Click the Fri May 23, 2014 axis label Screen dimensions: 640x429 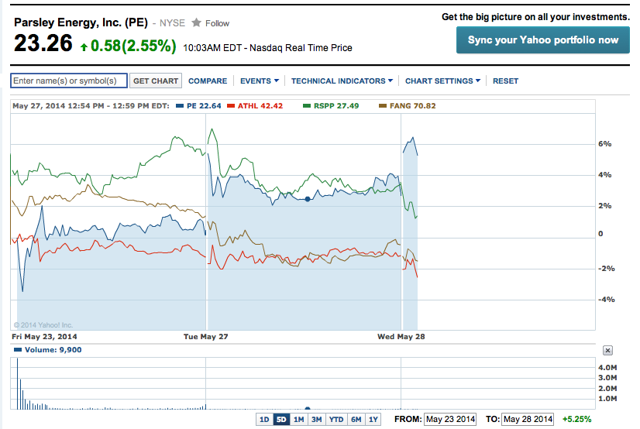[44, 336]
